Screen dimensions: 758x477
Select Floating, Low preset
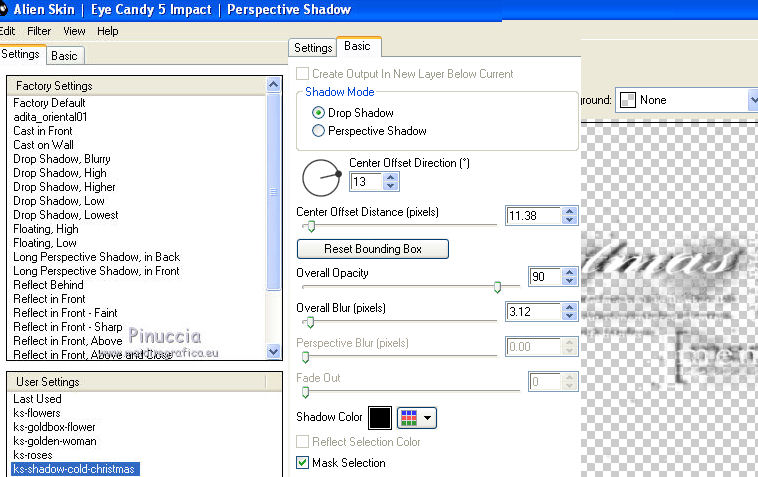(45, 243)
